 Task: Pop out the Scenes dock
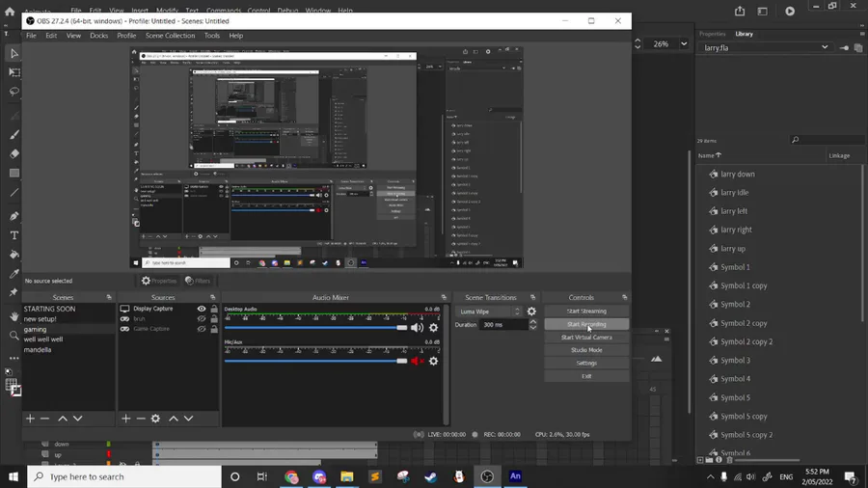click(x=109, y=298)
